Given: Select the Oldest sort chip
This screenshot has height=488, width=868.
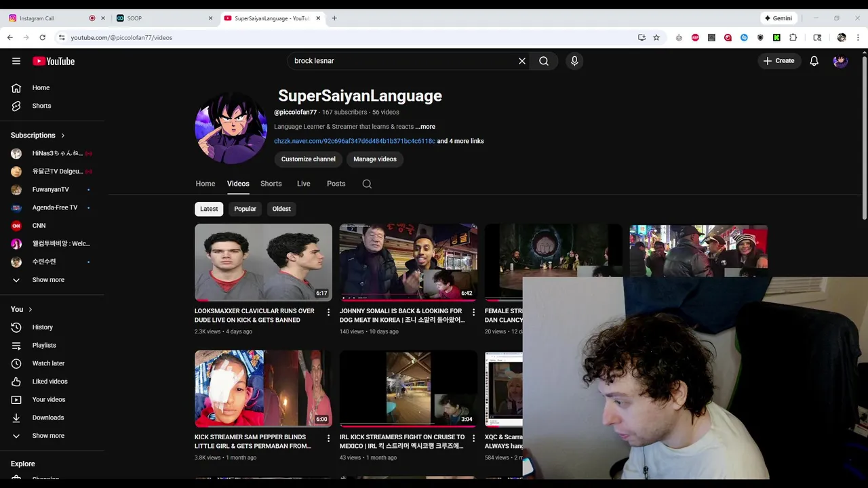Looking at the screenshot, I should pyautogui.click(x=281, y=209).
